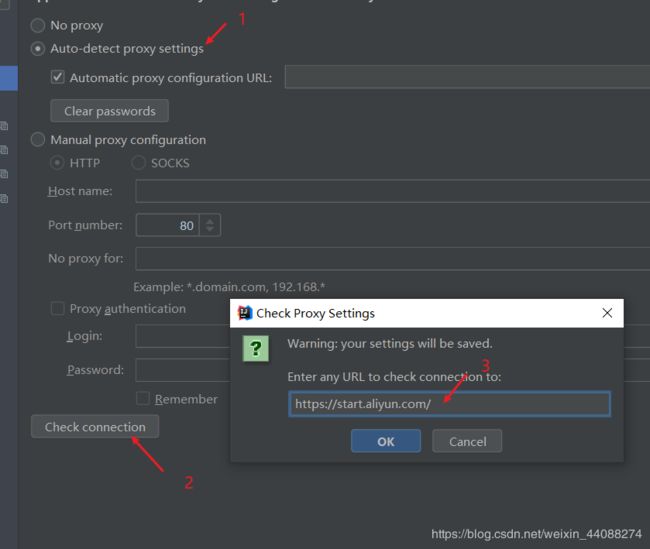Viewport: 650px width, 549px height.
Task: Click the Check connection button
Action: 95,427
